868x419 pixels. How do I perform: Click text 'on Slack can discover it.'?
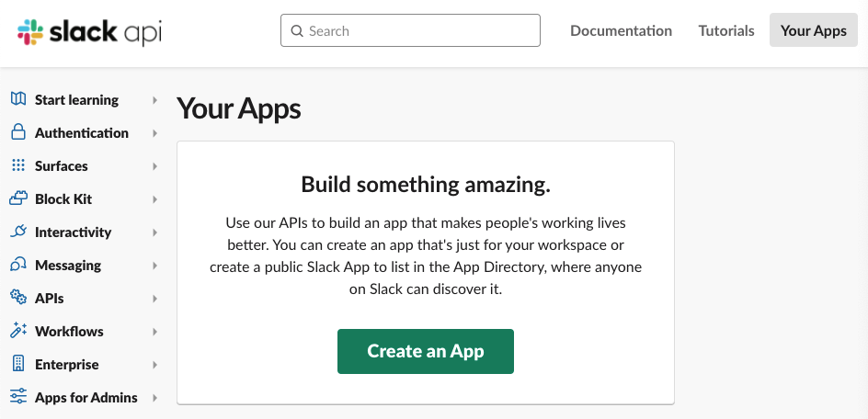tap(425, 289)
